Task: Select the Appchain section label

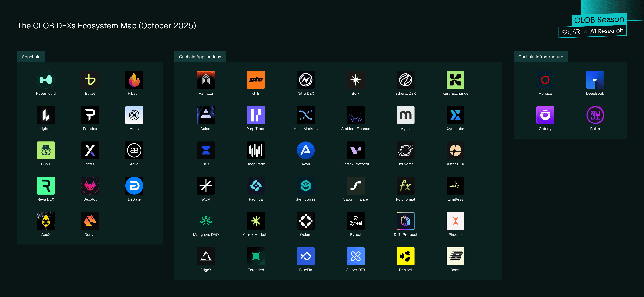Action: tap(31, 57)
